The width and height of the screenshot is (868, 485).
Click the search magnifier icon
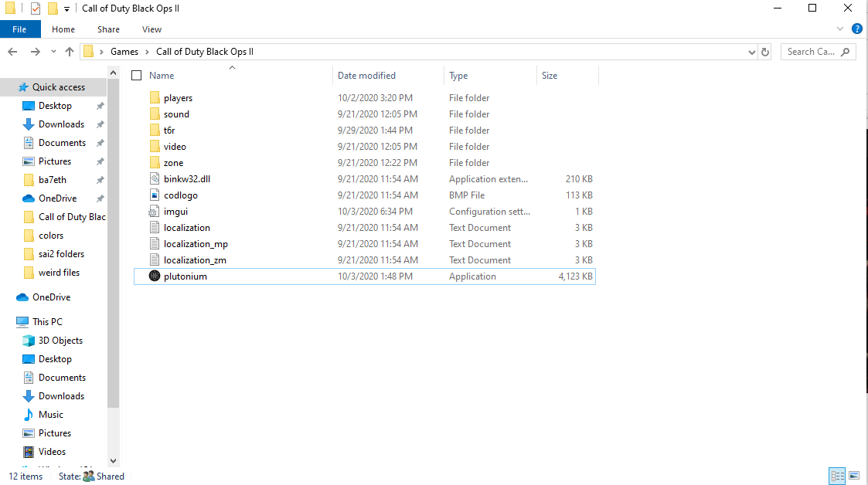click(846, 52)
